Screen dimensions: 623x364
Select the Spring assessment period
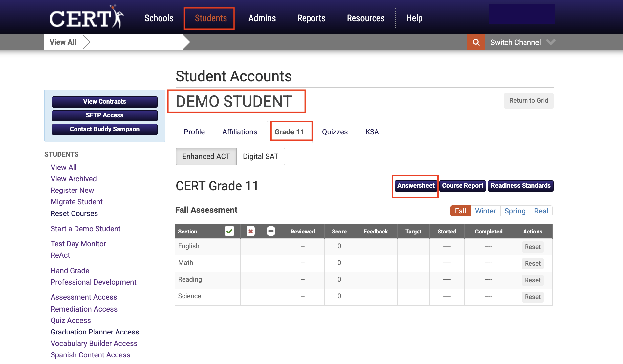pos(515,211)
